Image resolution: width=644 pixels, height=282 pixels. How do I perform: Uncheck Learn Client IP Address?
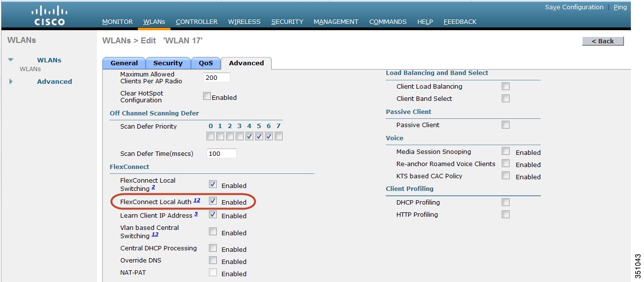click(213, 214)
